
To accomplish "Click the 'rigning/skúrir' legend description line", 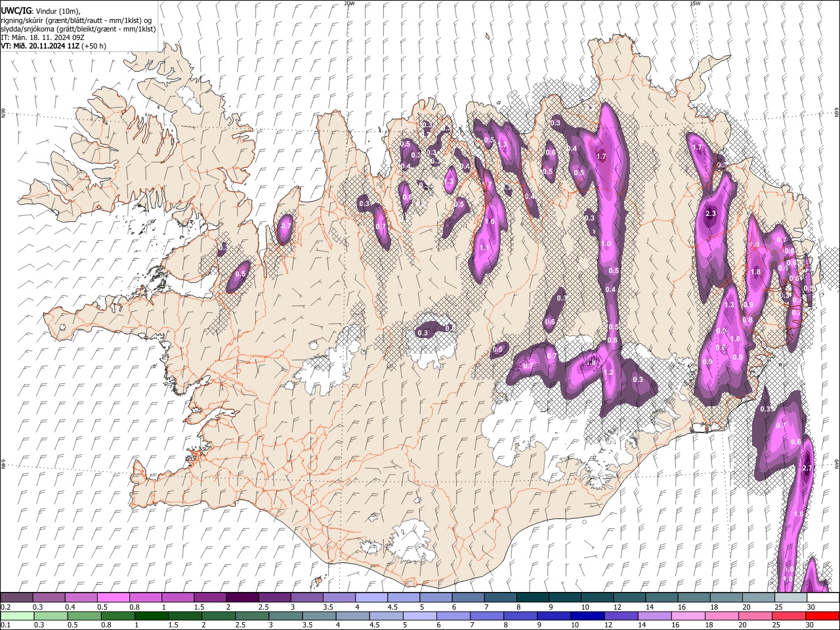I will [76, 20].
